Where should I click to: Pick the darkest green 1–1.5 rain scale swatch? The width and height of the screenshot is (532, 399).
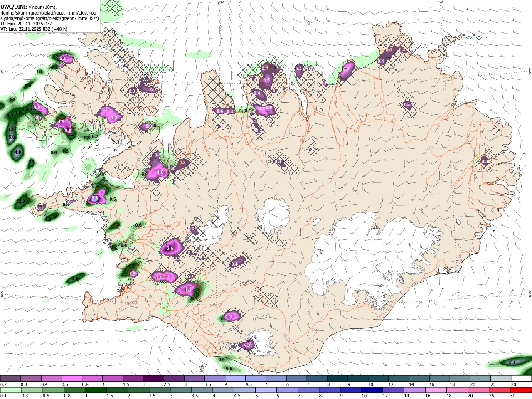[96, 390]
